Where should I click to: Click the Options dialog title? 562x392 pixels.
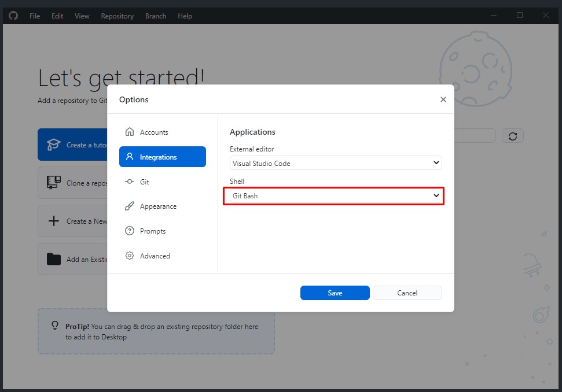click(134, 99)
